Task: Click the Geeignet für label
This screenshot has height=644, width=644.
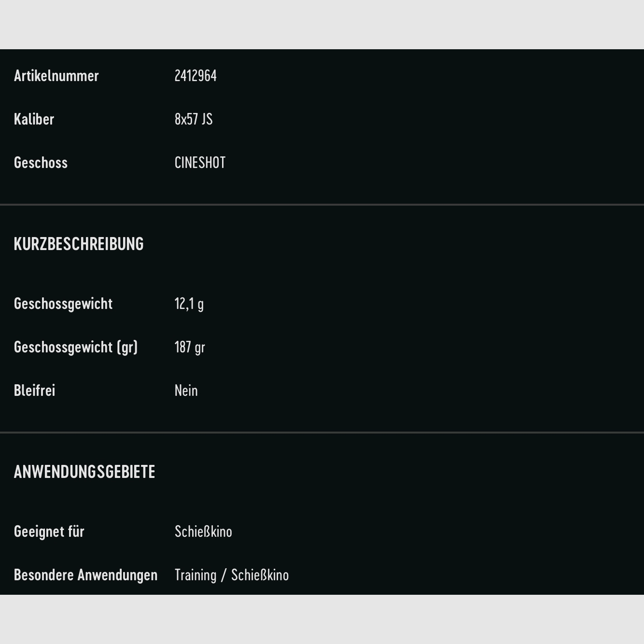Action: (49, 532)
